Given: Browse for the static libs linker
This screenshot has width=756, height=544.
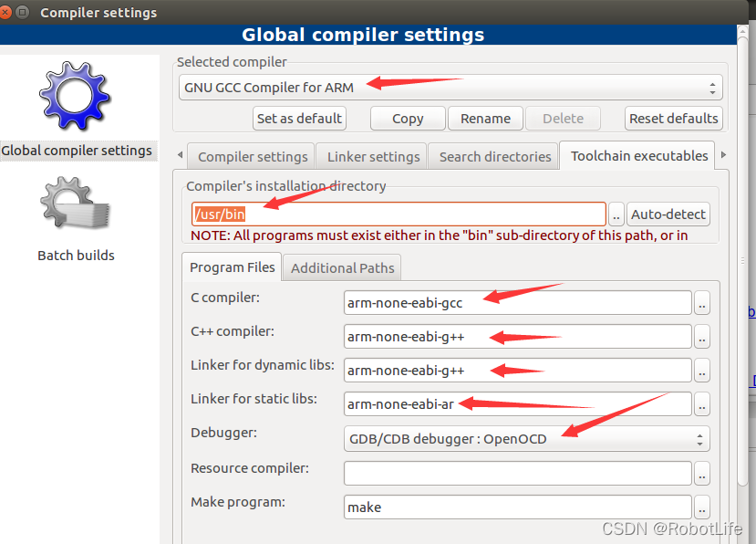Looking at the screenshot, I should point(702,404).
